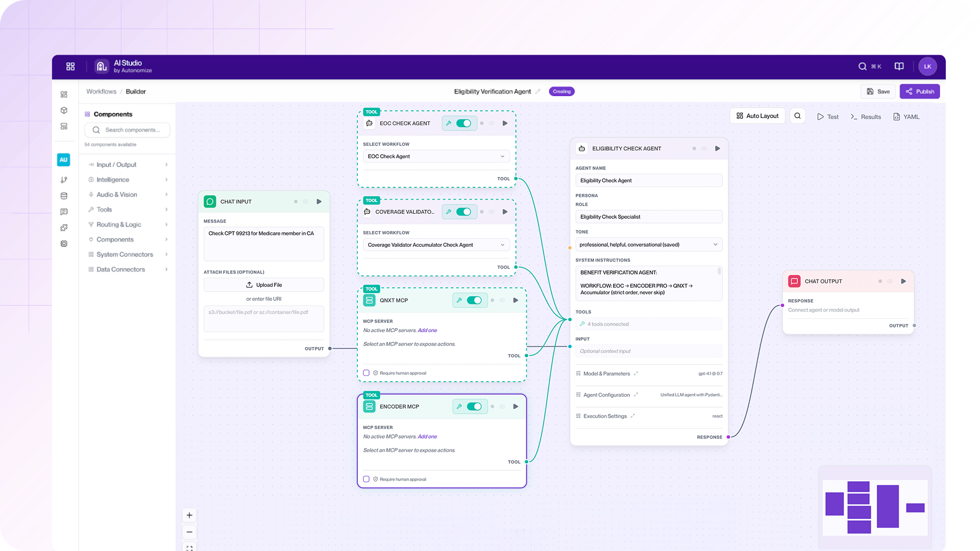980x551 pixels.
Task: Check Require human approval on ENCODER MCP
Action: [x=366, y=479]
